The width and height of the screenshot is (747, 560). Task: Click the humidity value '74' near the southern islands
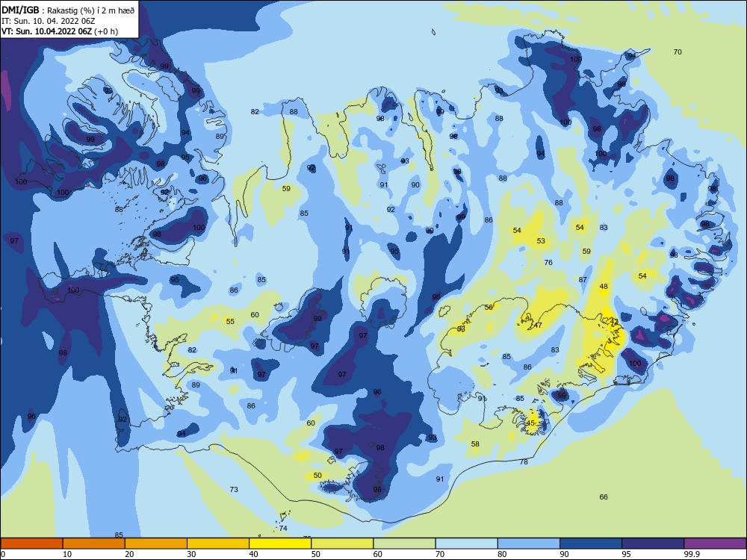(x=283, y=528)
